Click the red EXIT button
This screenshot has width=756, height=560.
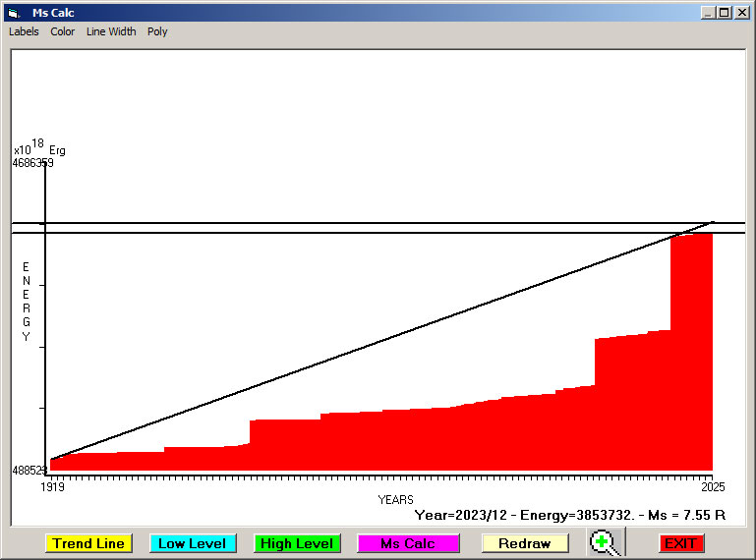[680, 543]
